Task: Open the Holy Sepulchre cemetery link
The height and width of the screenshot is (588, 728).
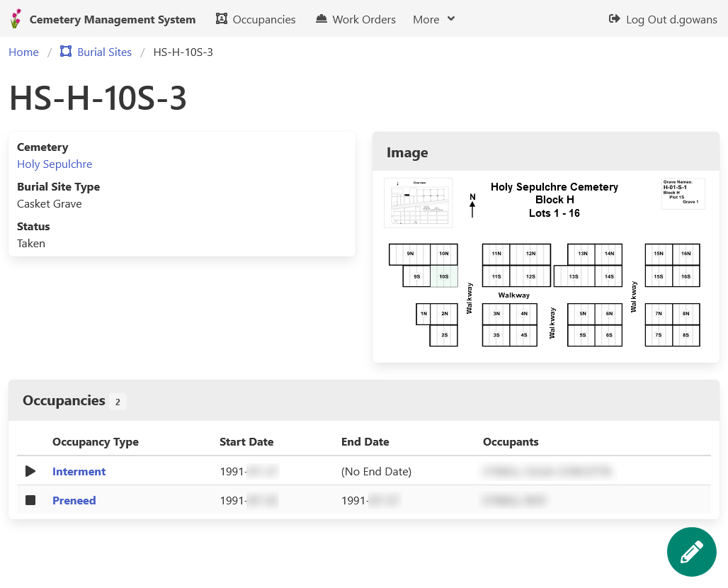Action: pyautogui.click(x=55, y=164)
